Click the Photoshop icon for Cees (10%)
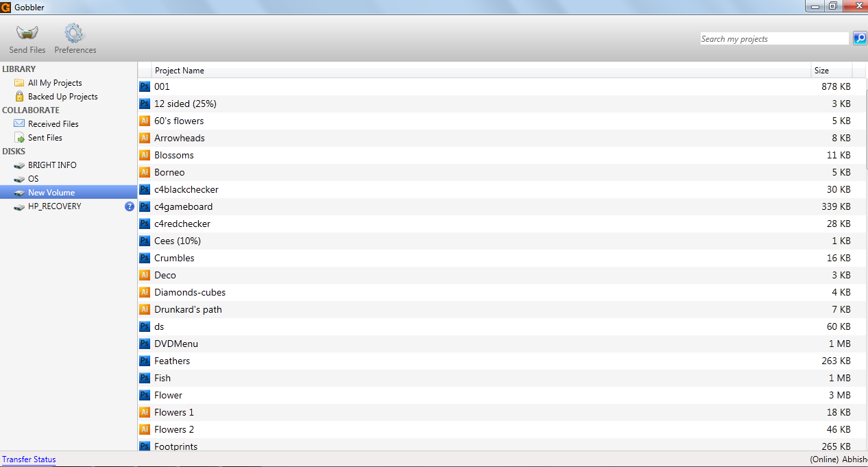 [145, 241]
